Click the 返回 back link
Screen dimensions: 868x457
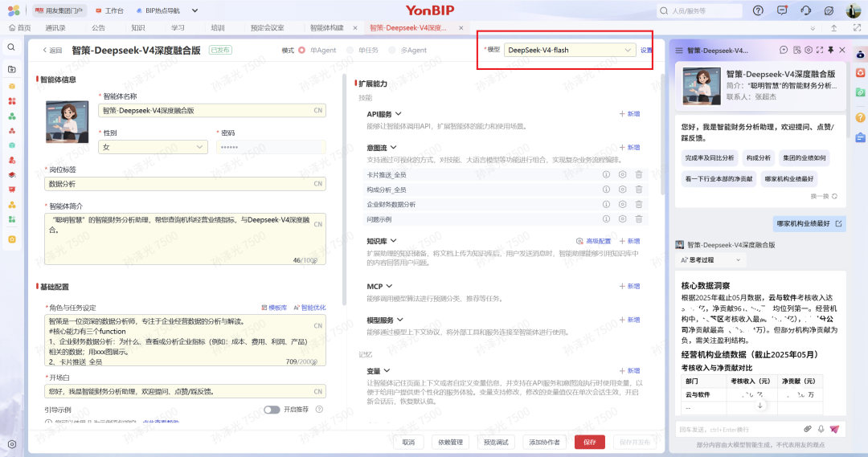(x=52, y=51)
